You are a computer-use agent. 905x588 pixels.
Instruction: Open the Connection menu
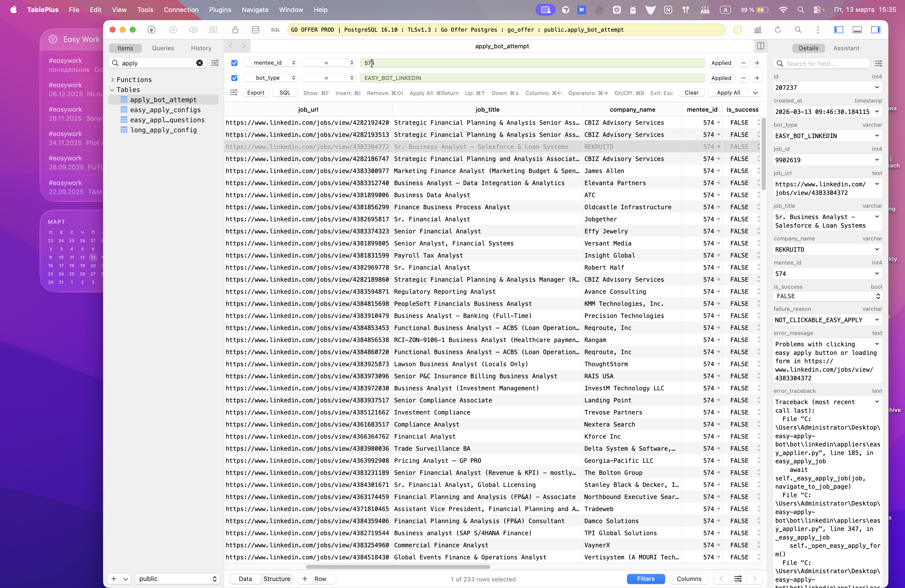181,10
